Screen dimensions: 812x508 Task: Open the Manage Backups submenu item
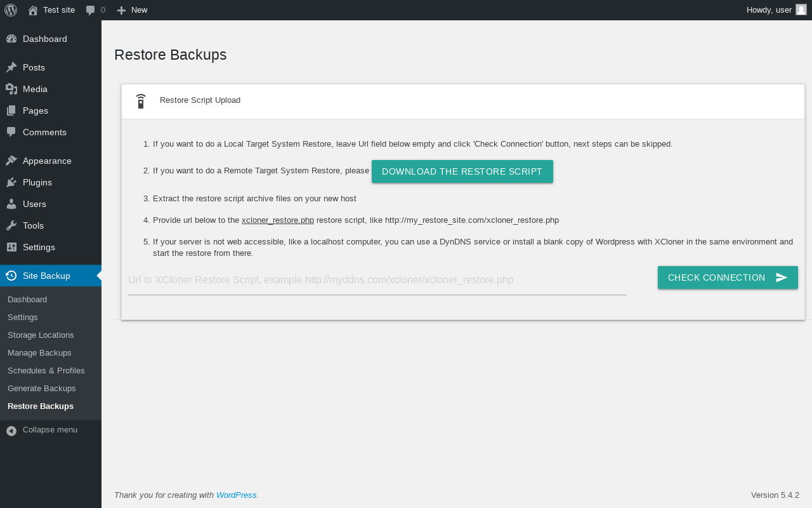tap(39, 352)
